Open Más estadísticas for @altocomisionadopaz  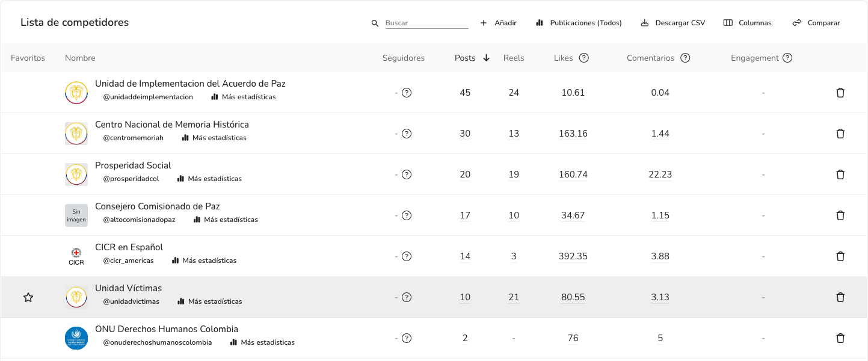226,220
